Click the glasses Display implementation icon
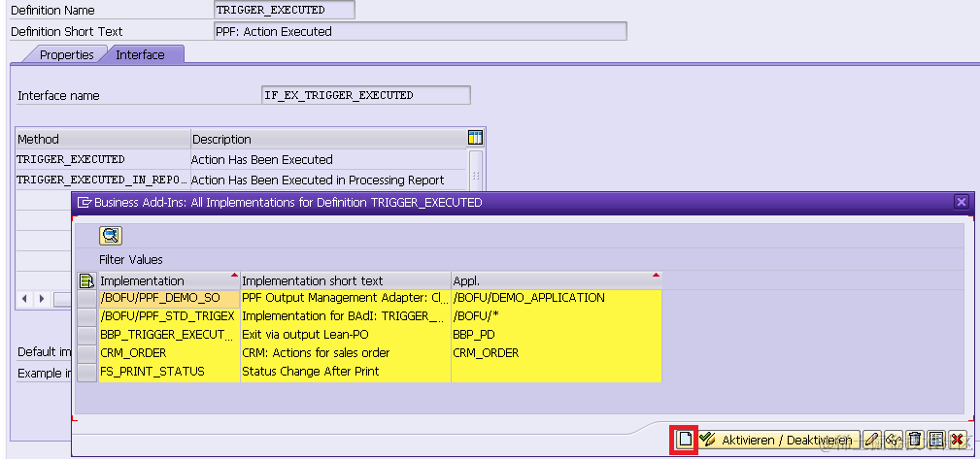The image size is (980, 459). [893, 440]
